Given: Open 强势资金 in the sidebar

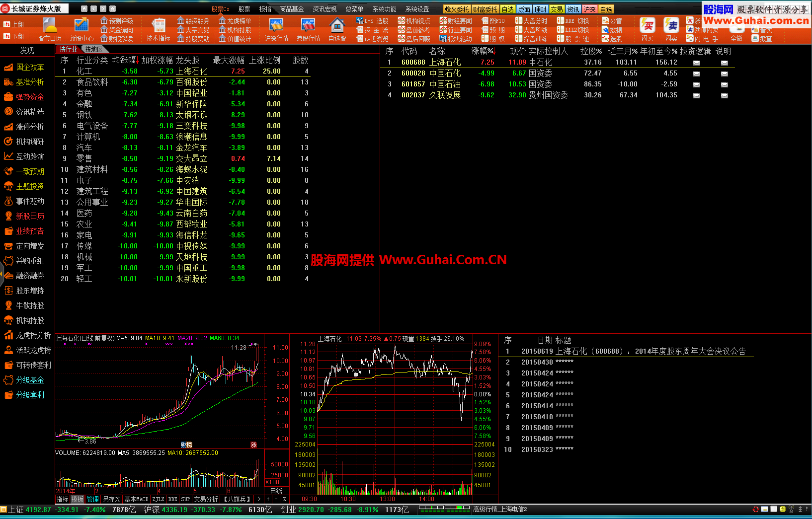Looking at the screenshot, I should [24, 97].
